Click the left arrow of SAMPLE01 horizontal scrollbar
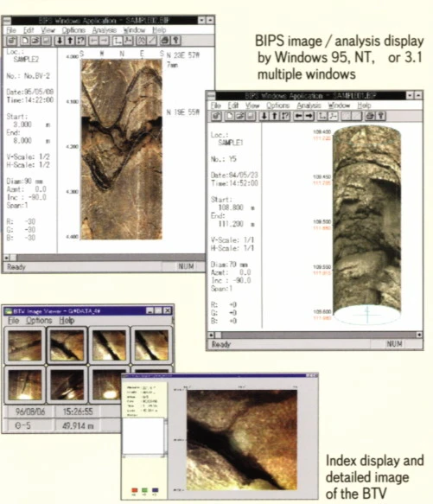433x504 pixels. click(211, 335)
